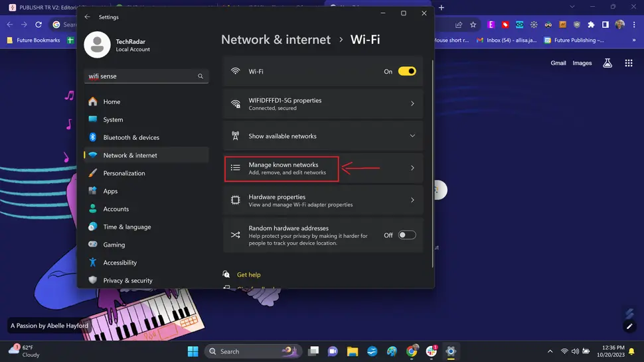Screen dimensions: 644x362
Task: Click Network & internet breadcrumb
Action: click(276, 39)
